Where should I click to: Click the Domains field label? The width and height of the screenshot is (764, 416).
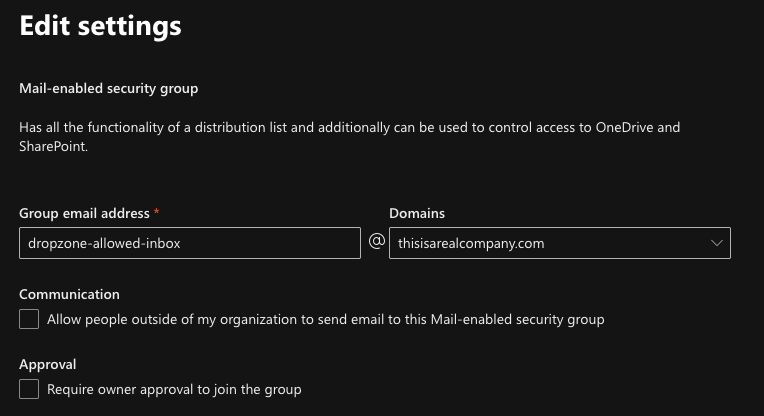(417, 213)
